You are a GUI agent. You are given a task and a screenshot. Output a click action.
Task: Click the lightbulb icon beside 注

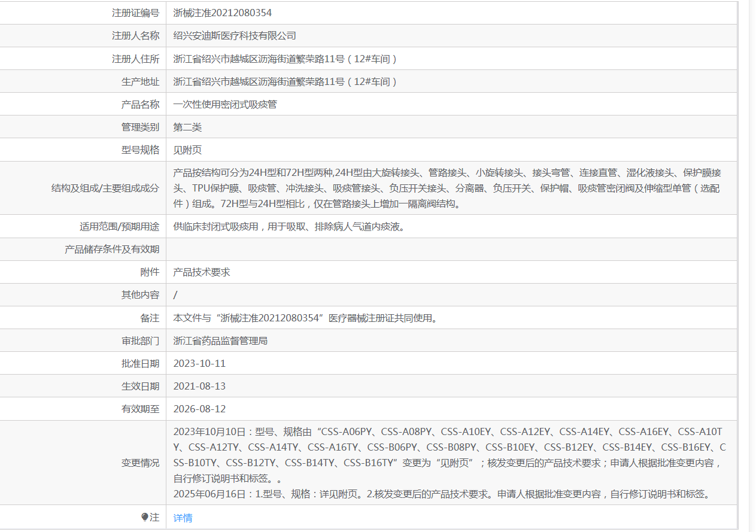(144, 517)
